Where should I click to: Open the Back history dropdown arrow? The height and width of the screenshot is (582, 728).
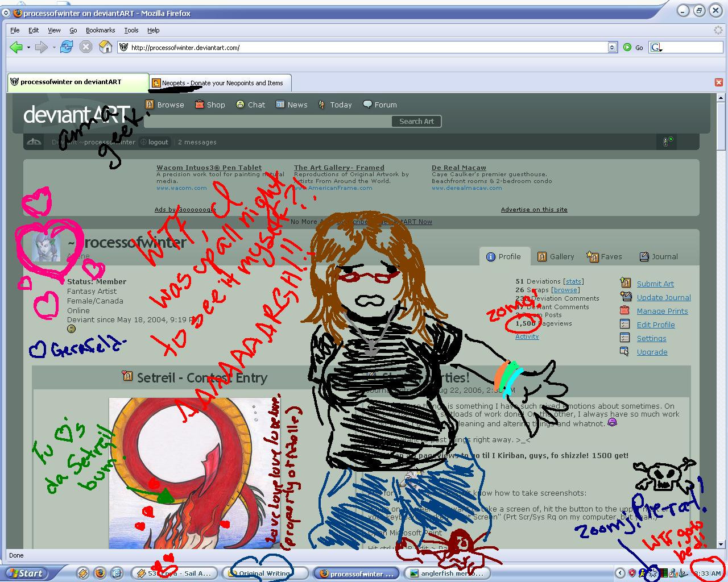pyautogui.click(x=28, y=48)
